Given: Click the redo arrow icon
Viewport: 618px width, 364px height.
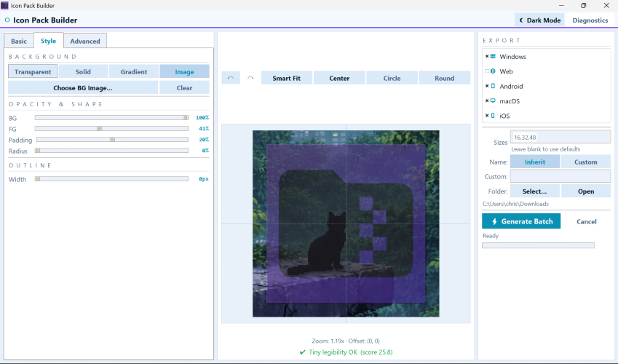Looking at the screenshot, I should point(250,78).
